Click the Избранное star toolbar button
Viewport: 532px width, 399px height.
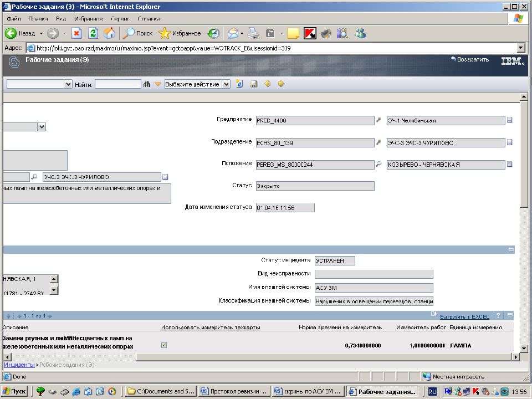(180, 33)
